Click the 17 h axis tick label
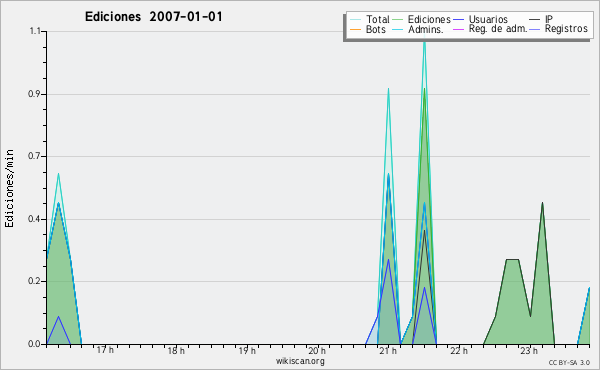The width and height of the screenshot is (600, 370). coord(105,350)
